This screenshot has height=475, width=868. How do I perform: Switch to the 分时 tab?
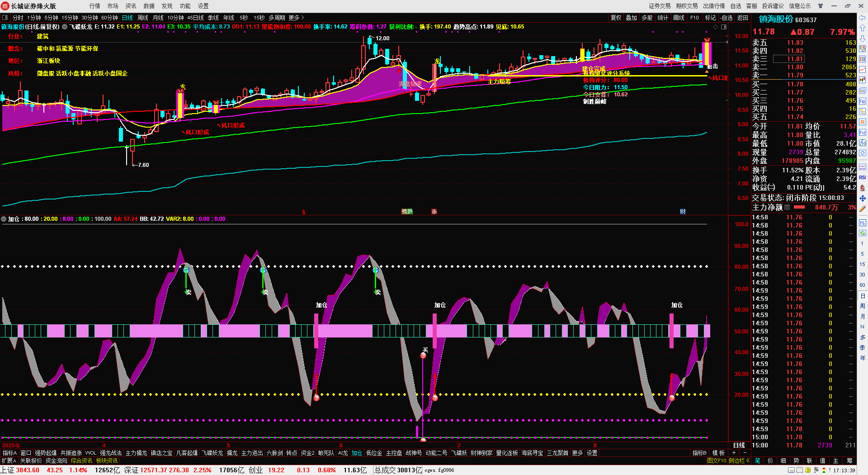18,18
